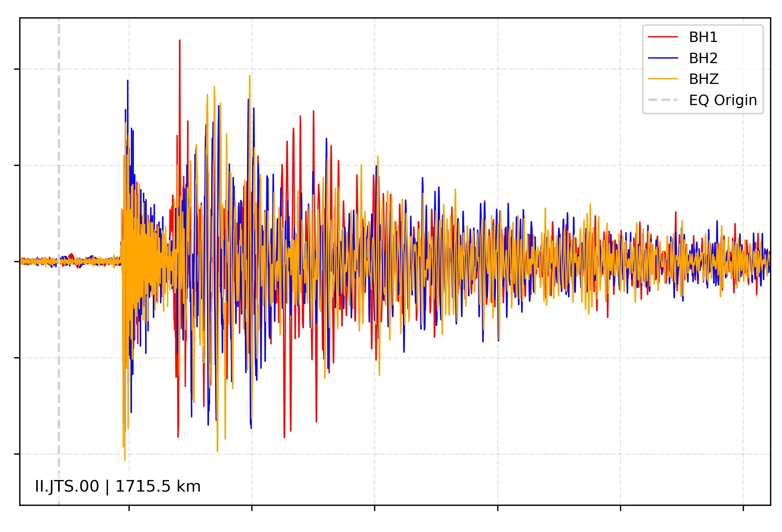The image size is (782, 532).
Task: Click the tallest blue BH2 peak near onset
Action: pos(128,82)
